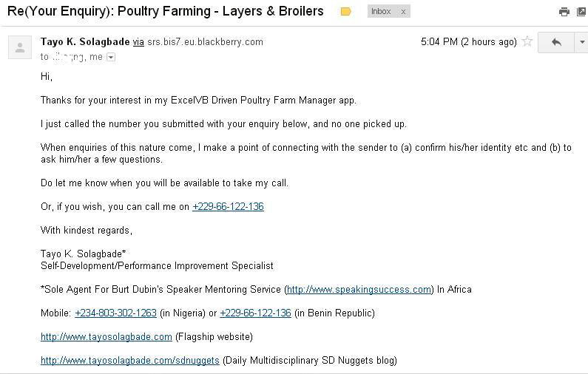Open the more reply options dropdown
588x374 pixels.
tap(581, 42)
